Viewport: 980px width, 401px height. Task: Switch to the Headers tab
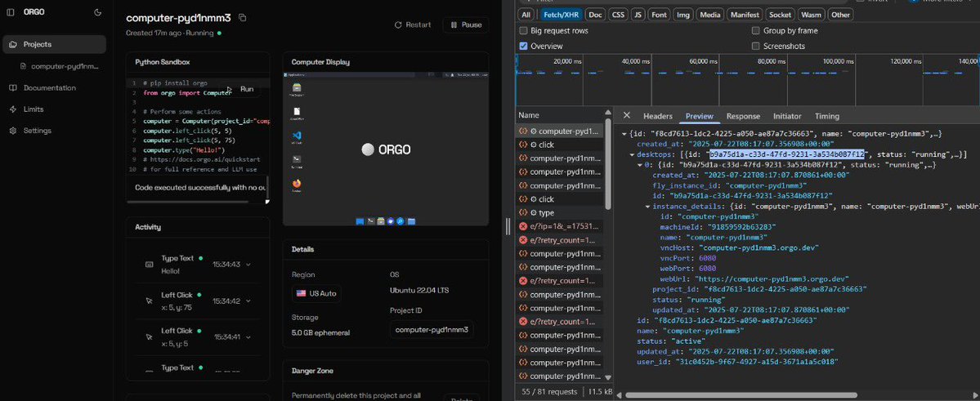[657, 117]
